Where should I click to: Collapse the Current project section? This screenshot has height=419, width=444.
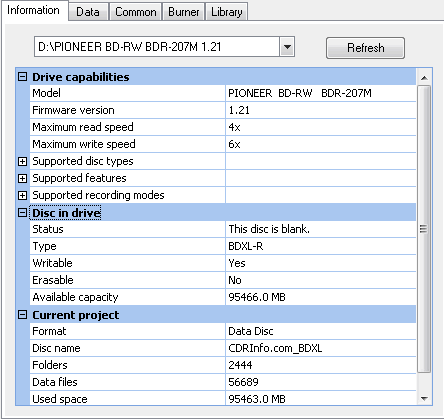click(x=22, y=314)
